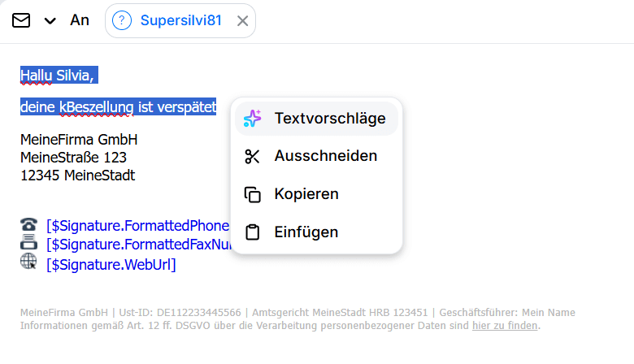The height and width of the screenshot is (364, 634).
Task: Choose Einfügen in the context menu
Action: [x=306, y=232]
